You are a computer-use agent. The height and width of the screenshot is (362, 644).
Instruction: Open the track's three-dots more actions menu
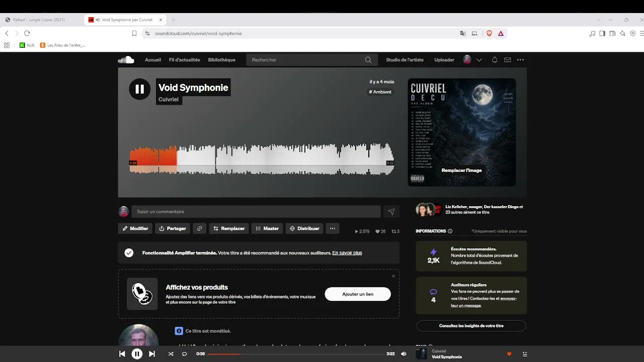(333, 228)
